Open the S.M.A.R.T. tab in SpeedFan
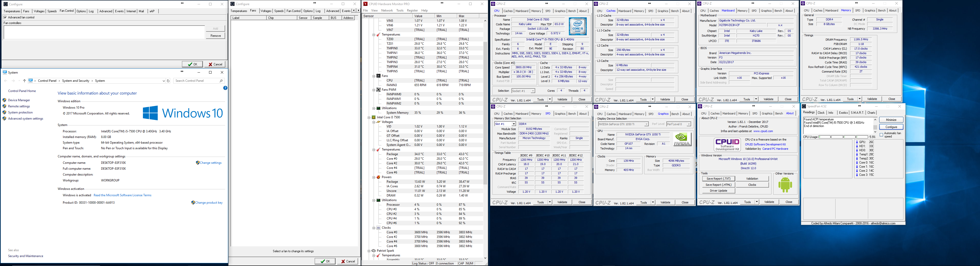 857,113
